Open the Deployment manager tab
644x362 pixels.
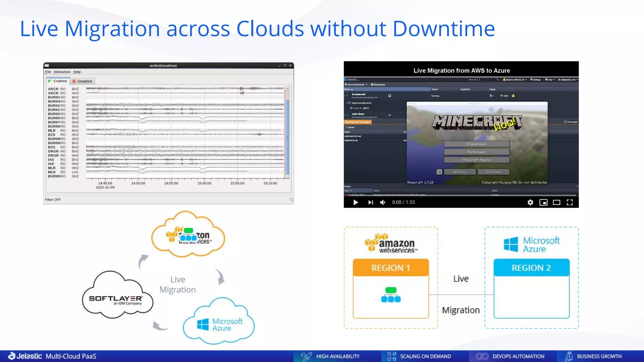tap(358, 122)
